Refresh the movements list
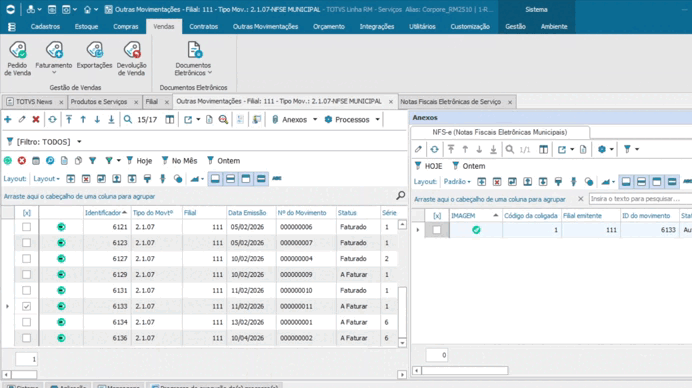Image resolution: width=692 pixels, height=388 pixels. [53, 120]
